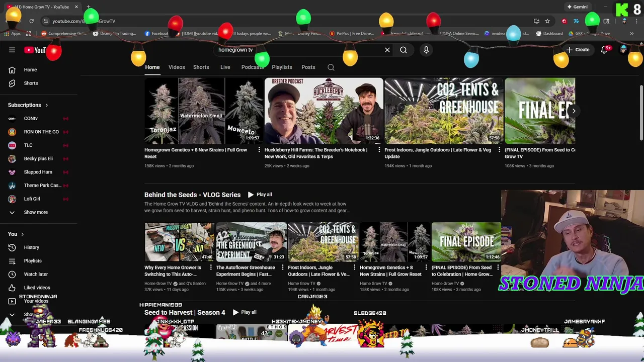
Task: Open Comprehensive bookmark in bookmarks bar
Action: click(64, 34)
